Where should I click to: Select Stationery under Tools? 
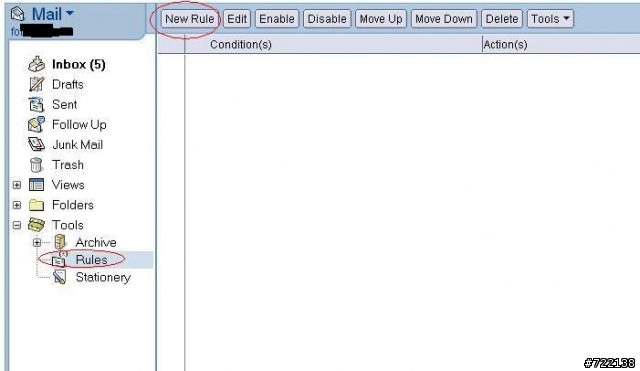103,278
